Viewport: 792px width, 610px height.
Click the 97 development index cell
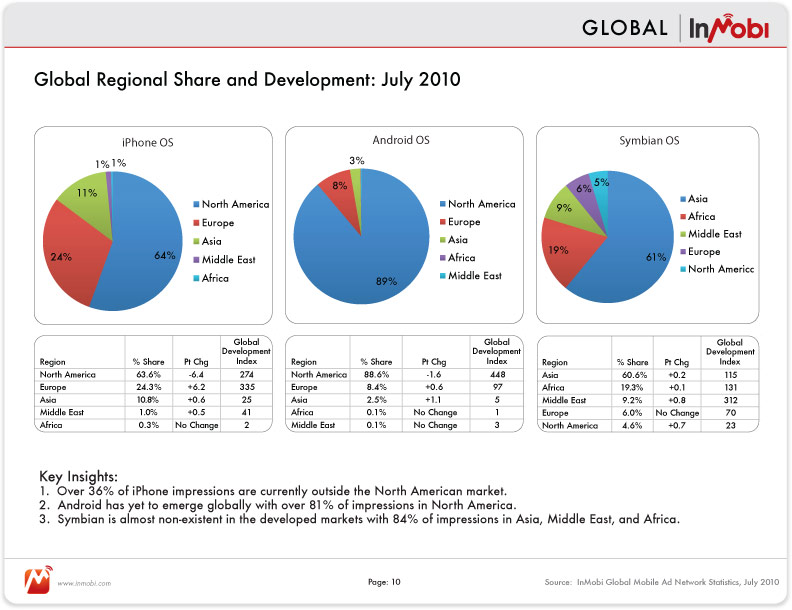pyautogui.click(x=498, y=387)
